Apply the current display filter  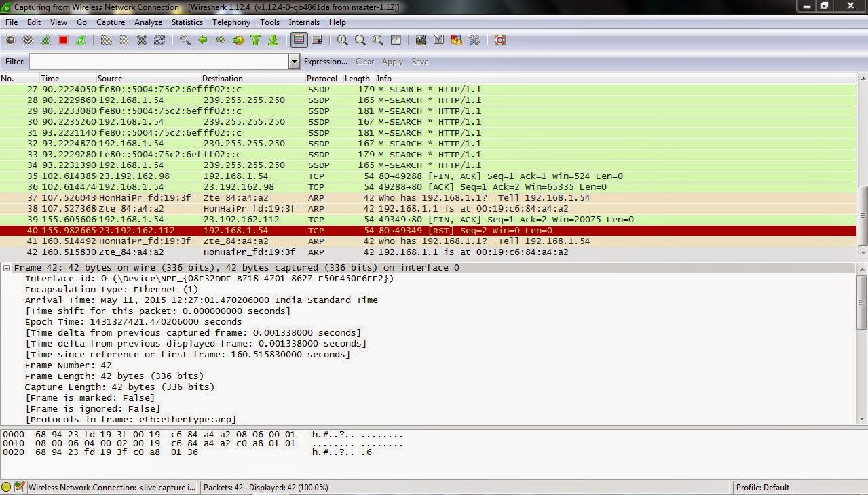point(392,61)
